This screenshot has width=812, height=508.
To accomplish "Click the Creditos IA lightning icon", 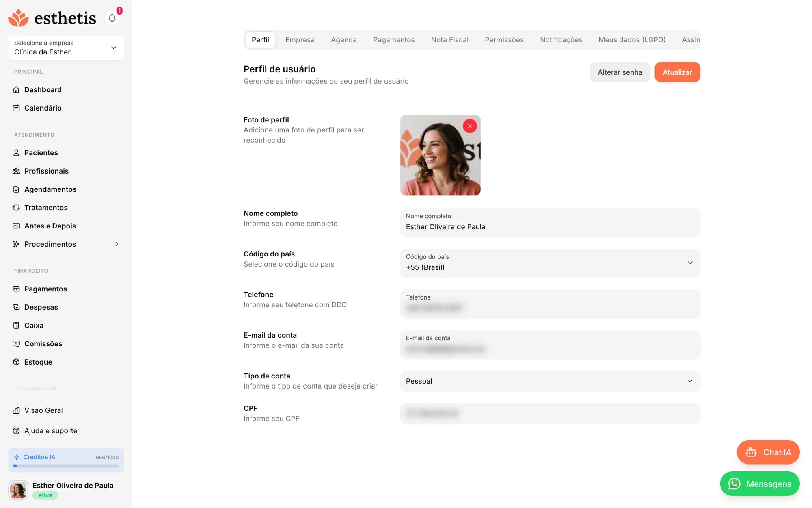I will tap(17, 457).
